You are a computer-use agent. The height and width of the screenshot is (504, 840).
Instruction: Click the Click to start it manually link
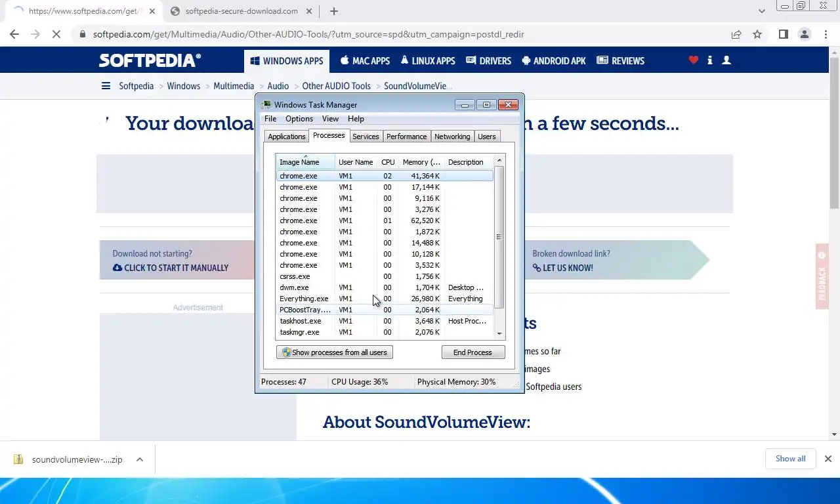pos(171,268)
